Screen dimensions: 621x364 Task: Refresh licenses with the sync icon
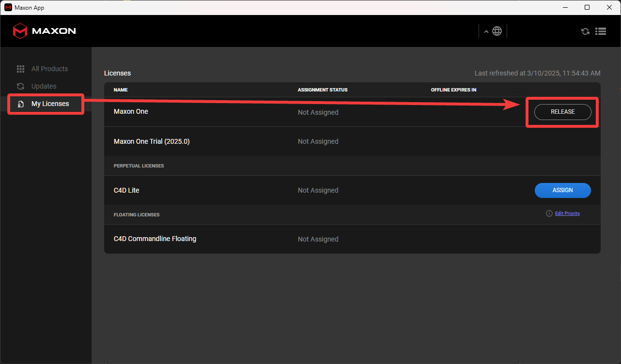585,31
